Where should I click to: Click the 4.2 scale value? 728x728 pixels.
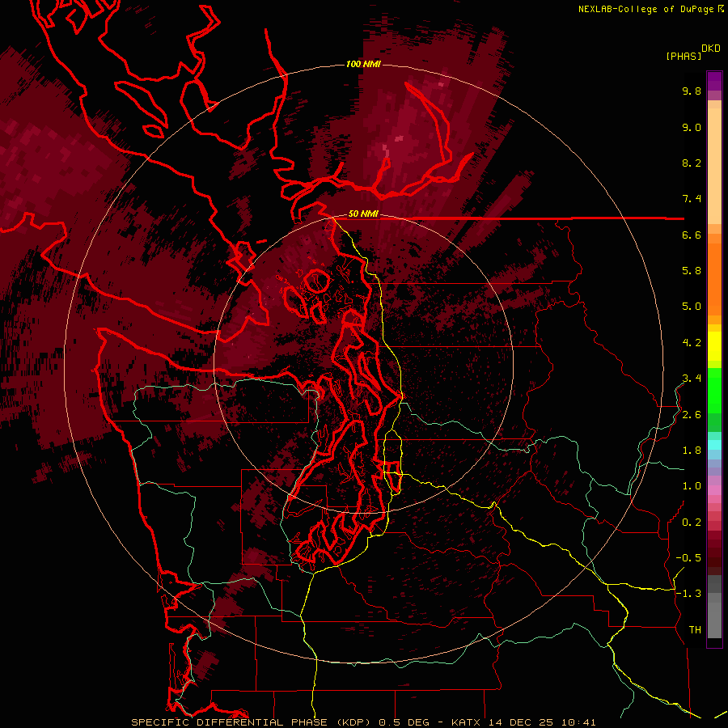(x=692, y=343)
